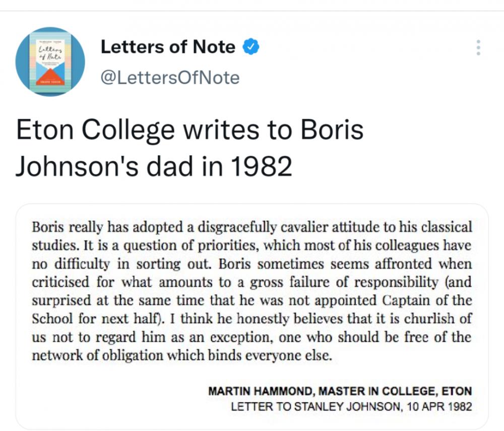Open the embedded letter image
The width and height of the screenshot is (504, 431).
252,316
